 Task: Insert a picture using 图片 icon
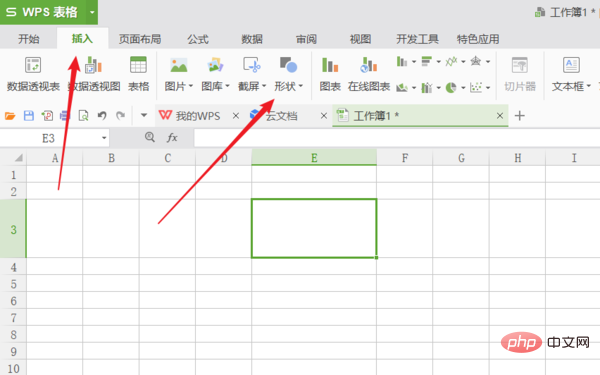pyautogui.click(x=179, y=74)
